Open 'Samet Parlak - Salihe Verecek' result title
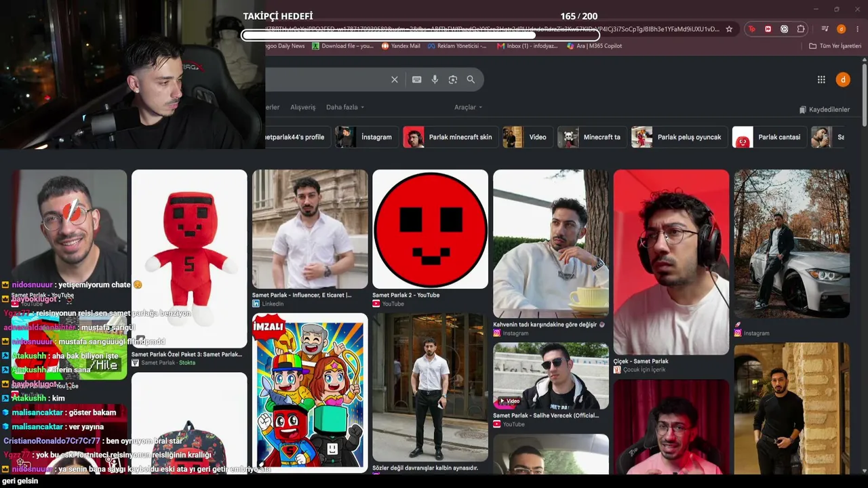 pyautogui.click(x=546, y=415)
